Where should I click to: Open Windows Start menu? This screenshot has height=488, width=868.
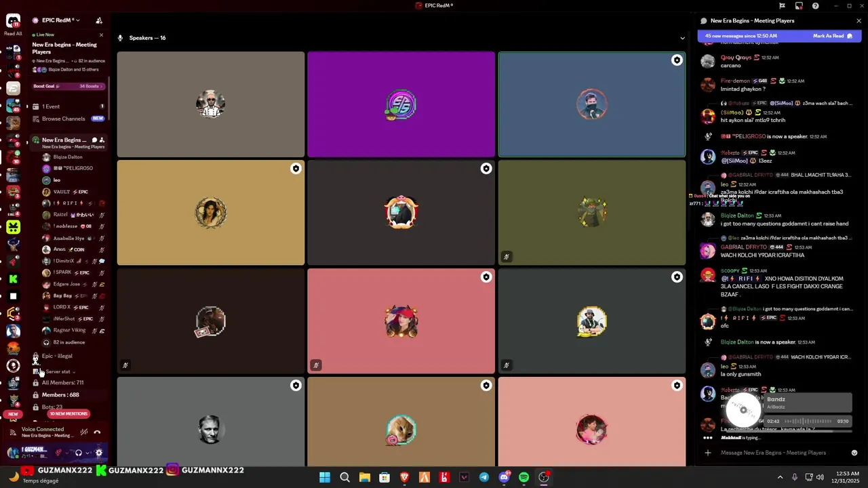pos(325,477)
